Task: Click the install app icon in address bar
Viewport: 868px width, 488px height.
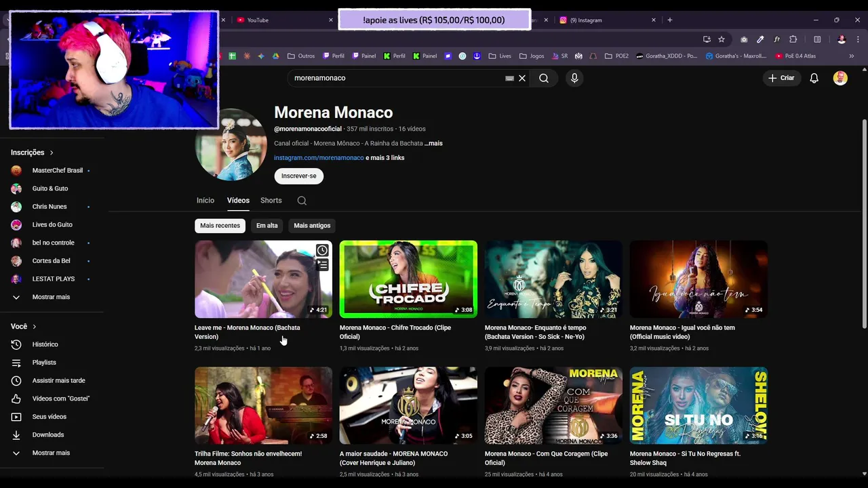Action: point(707,39)
